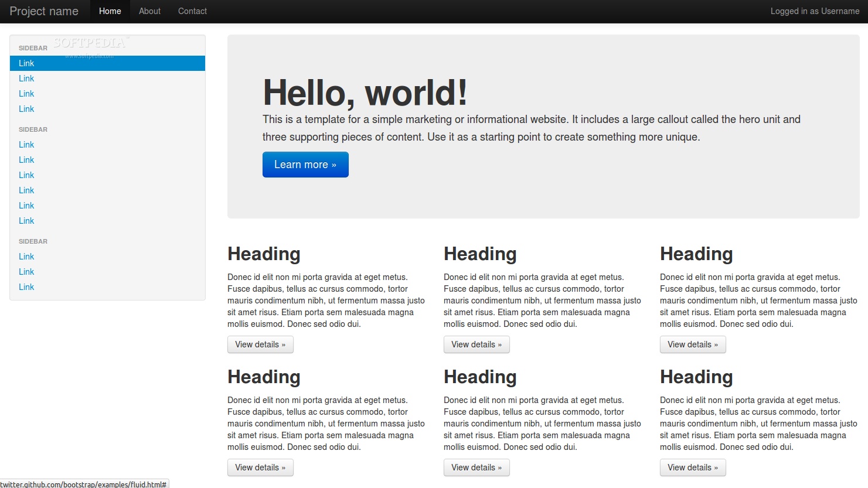
Task: Open the Contact page
Action: (192, 11)
